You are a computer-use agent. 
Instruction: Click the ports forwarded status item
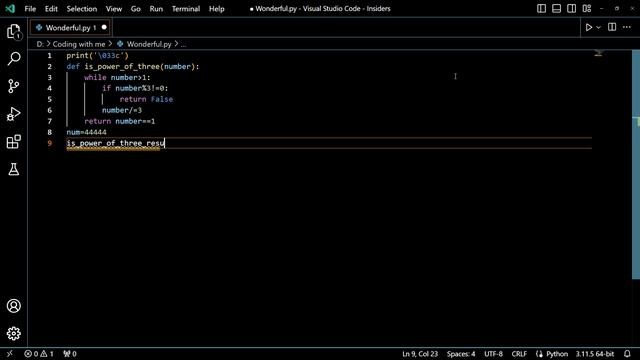(x=70, y=353)
